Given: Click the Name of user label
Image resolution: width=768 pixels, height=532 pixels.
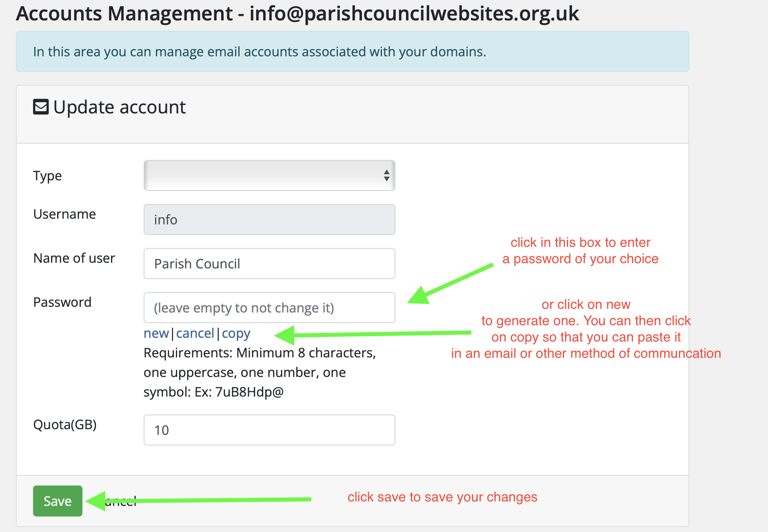Looking at the screenshot, I should click(74, 258).
